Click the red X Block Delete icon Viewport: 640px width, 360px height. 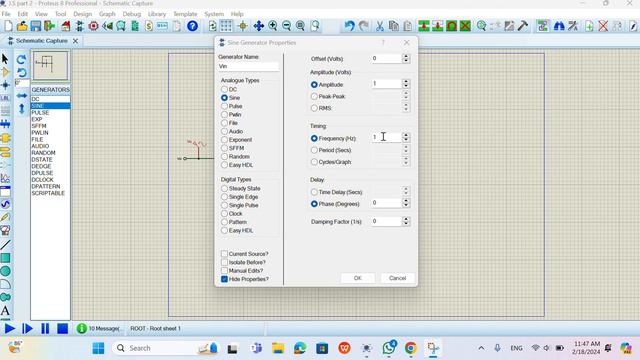pyautogui.click(x=465, y=26)
